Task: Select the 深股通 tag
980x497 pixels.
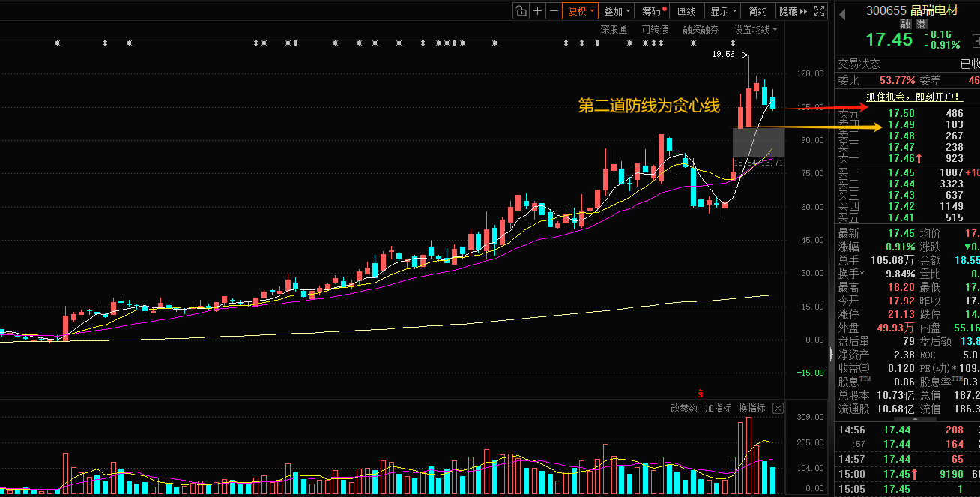Action: [x=614, y=30]
